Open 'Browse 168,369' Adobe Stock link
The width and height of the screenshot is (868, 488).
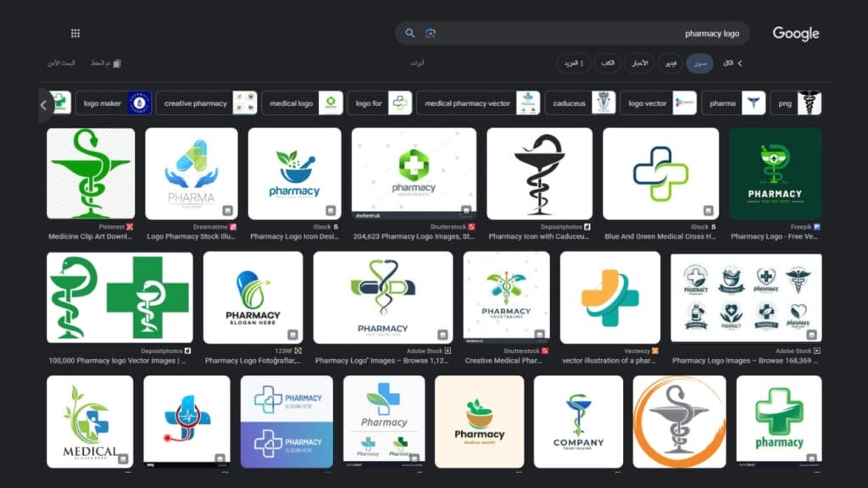[746, 361]
